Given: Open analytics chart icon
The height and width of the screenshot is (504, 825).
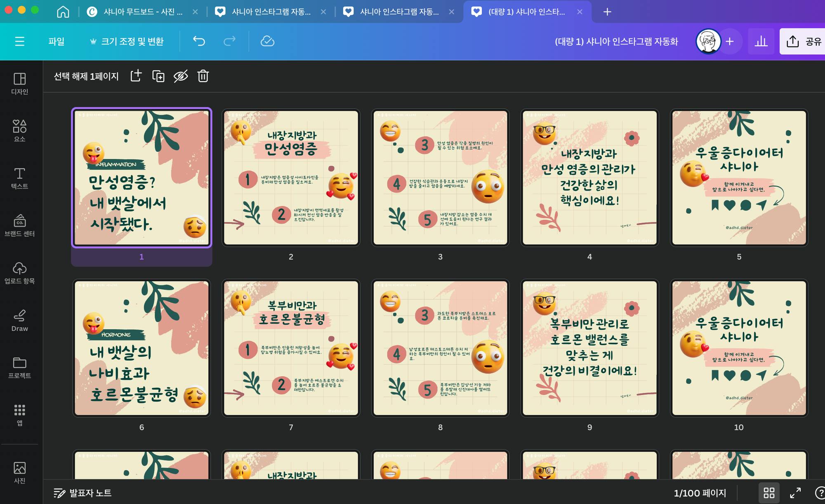Looking at the screenshot, I should point(761,41).
